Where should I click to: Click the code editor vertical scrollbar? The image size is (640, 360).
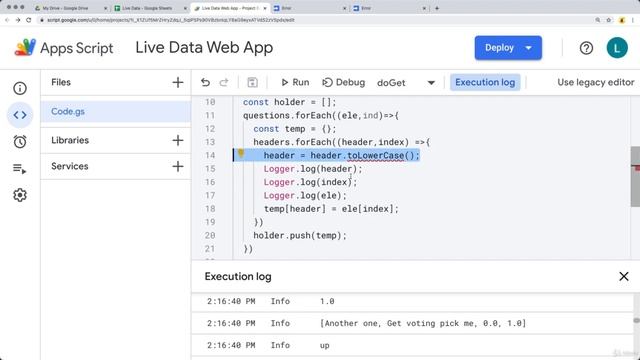tap(635, 176)
